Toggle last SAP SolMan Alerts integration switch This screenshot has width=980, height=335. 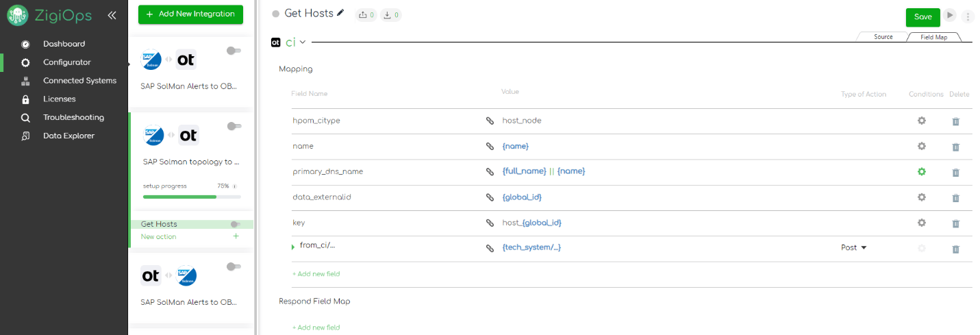coord(234,266)
